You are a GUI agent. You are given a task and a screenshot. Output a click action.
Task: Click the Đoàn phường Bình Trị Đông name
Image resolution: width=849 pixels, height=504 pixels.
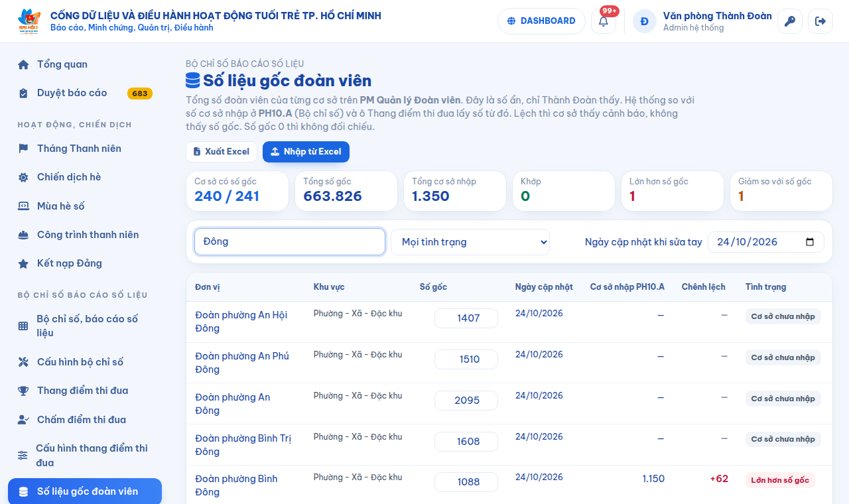pos(243,445)
